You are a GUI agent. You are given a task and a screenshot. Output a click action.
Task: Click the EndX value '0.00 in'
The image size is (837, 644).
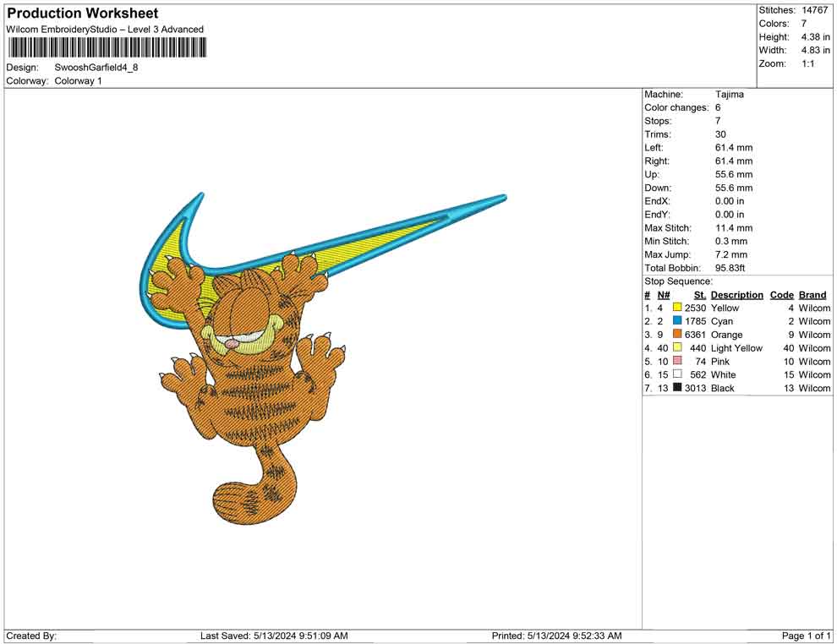tap(730, 201)
